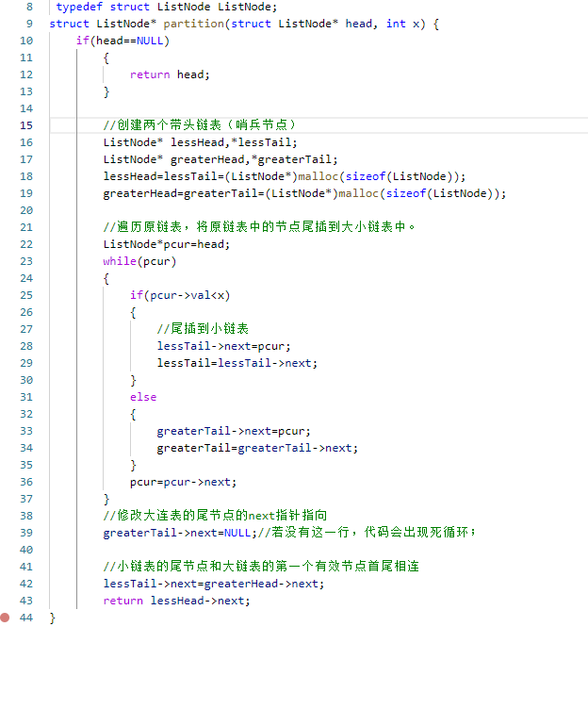Click 'typedef struct ListNode ListNode;' line
Viewport: 588px width, 709px height.
167,7
